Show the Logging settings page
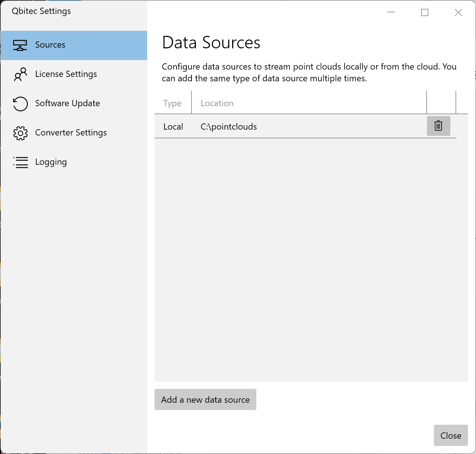The height and width of the screenshot is (454, 476). (51, 162)
